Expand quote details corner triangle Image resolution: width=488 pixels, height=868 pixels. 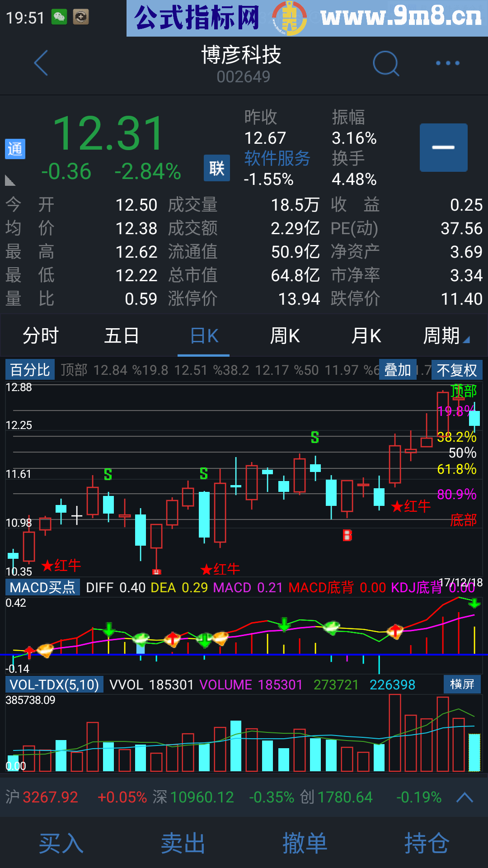10,181
